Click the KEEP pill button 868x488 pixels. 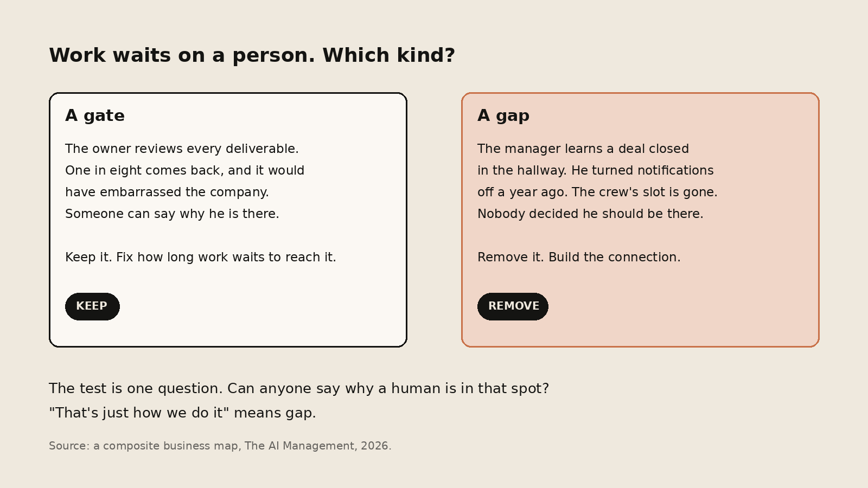(x=92, y=306)
